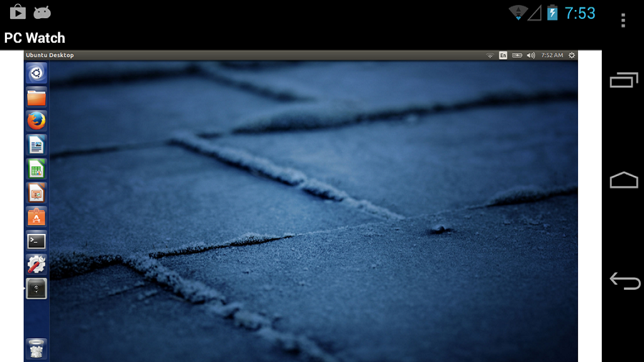Open the Trash in launcher
This screenshot has width=644, height=362.
(x=36, y=349)
